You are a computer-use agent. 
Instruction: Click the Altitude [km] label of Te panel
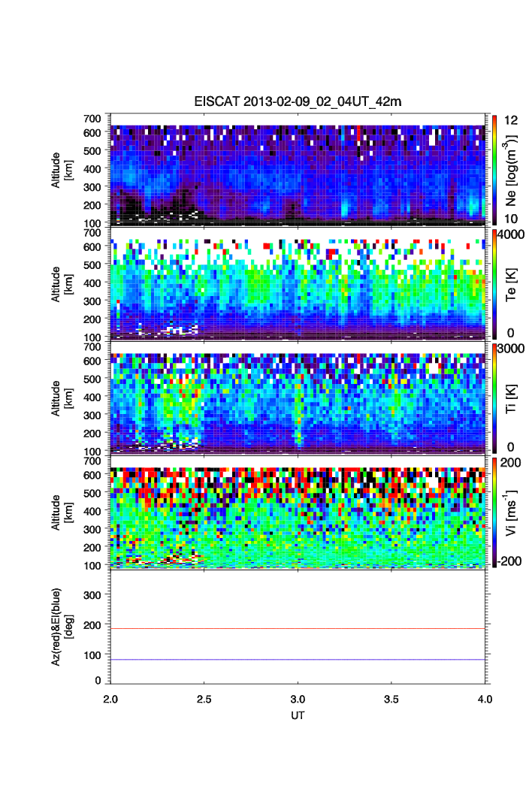click(x=62, y=284)
